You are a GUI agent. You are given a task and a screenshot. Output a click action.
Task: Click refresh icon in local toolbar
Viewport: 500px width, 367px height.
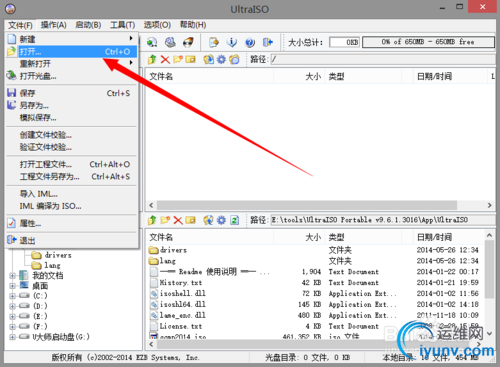coord(234,220)
